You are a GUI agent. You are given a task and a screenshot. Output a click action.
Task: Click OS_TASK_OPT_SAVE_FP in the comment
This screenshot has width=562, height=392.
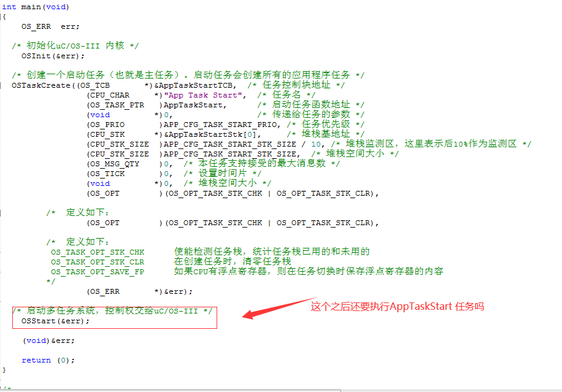click(98, 272)
